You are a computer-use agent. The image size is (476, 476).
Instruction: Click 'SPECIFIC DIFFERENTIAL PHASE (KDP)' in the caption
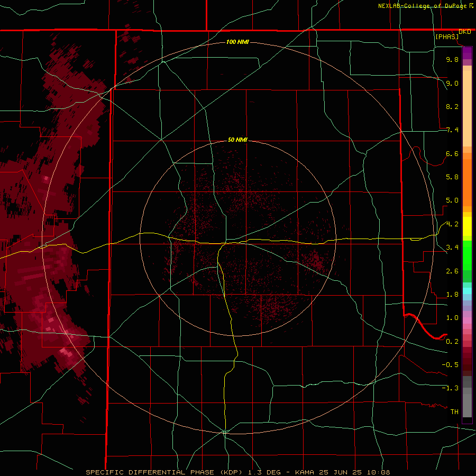pyautogui.click(x=165, y=472)
